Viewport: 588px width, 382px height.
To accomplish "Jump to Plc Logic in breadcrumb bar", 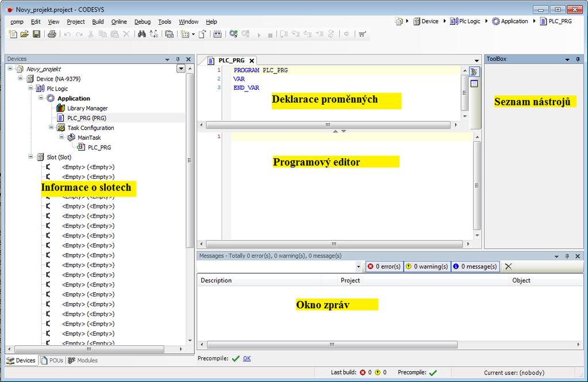I will pos(465,21).
